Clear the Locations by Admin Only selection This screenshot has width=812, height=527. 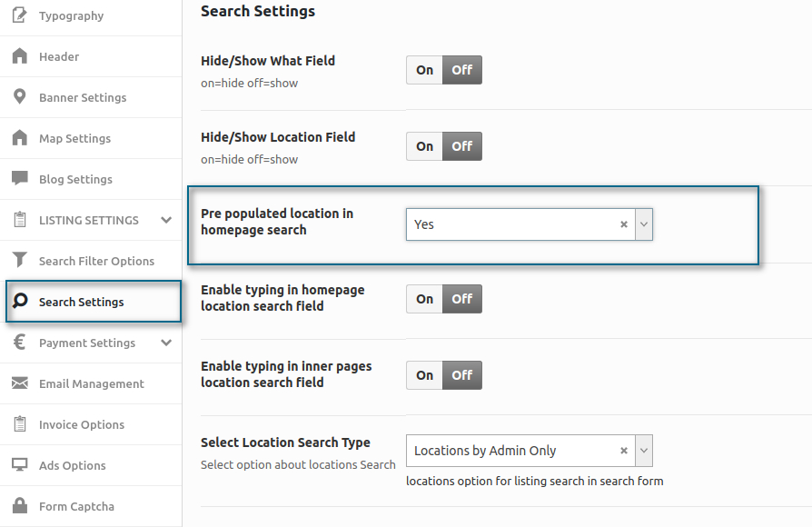click(x=624, y=451)
